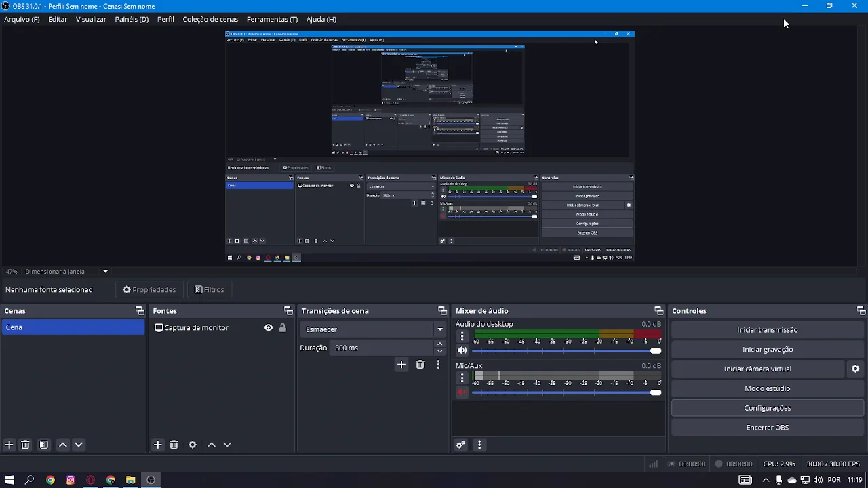Enable Modo estúdio
Image resolution: width=868 pixels, height=488 pixels.
tap(768, 388)
